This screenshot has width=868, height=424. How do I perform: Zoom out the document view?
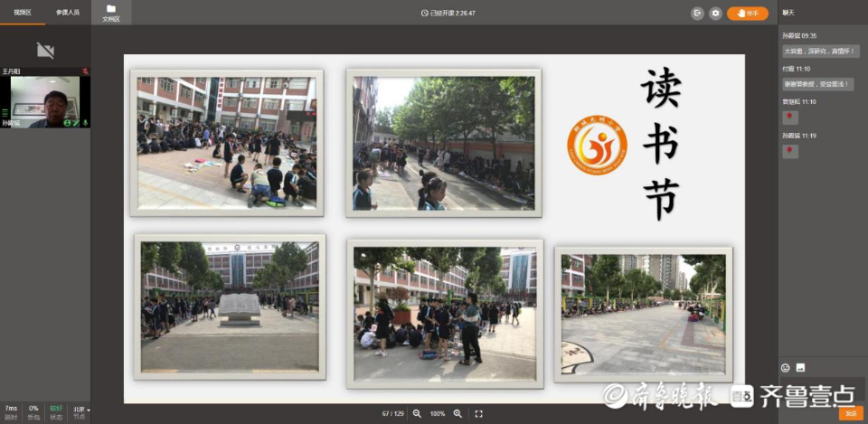click(417, 413)
